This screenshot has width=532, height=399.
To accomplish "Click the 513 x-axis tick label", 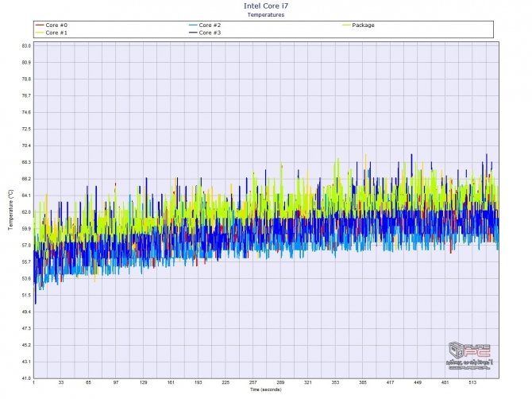I will pos(472,382).
